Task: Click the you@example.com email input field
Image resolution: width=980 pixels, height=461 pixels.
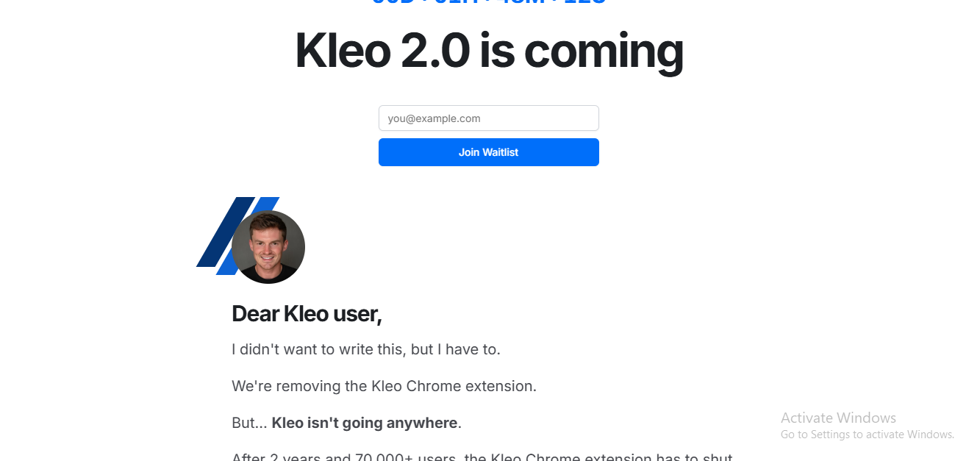Action: (x=489, y=118)
